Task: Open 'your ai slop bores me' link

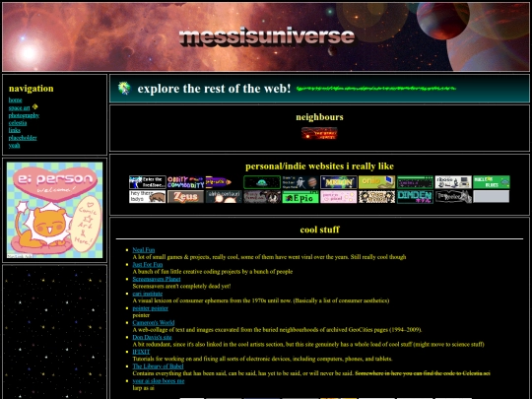Action: (x=159, y=381)
